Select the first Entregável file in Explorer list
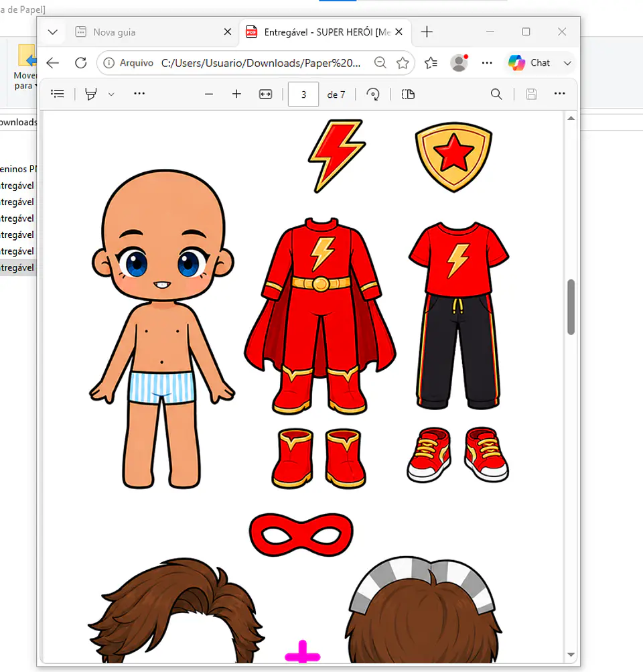Viewport: 643px width, 672px height. tap(17, 186)
